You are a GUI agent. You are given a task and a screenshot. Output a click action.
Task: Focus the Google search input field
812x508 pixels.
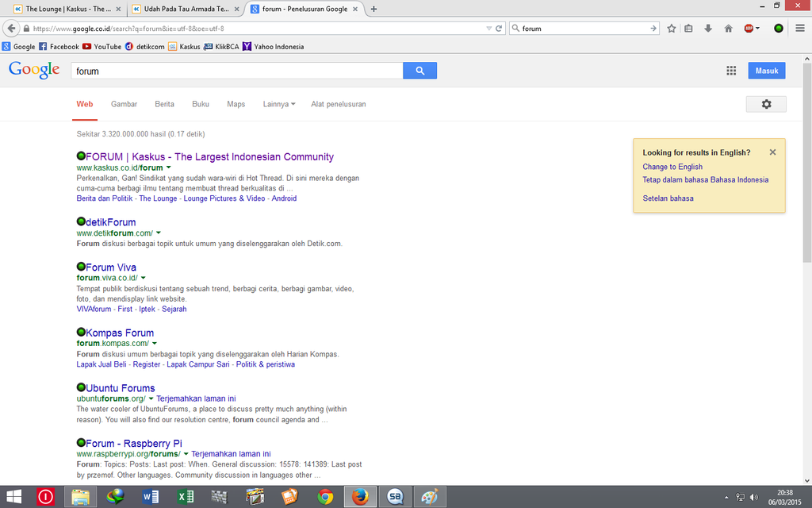point(236,71)
